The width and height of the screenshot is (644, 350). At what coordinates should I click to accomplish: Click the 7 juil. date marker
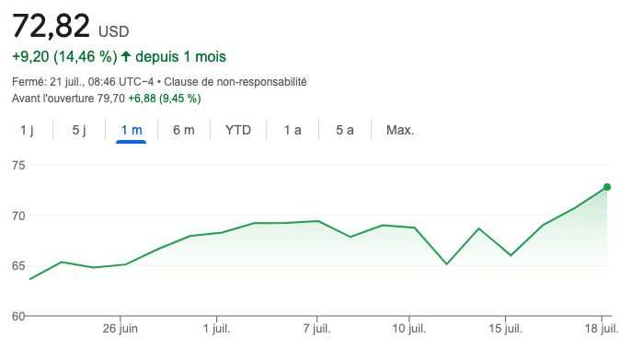pyautogui.click(x=316, y=329)
